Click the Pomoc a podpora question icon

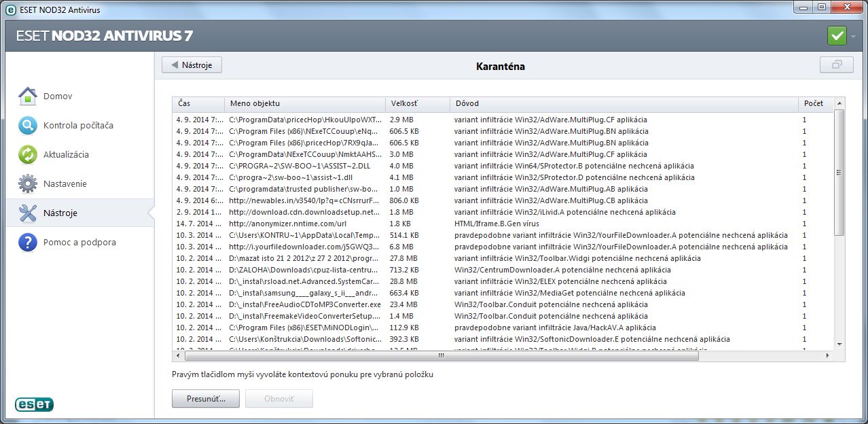tap(28, 242)
